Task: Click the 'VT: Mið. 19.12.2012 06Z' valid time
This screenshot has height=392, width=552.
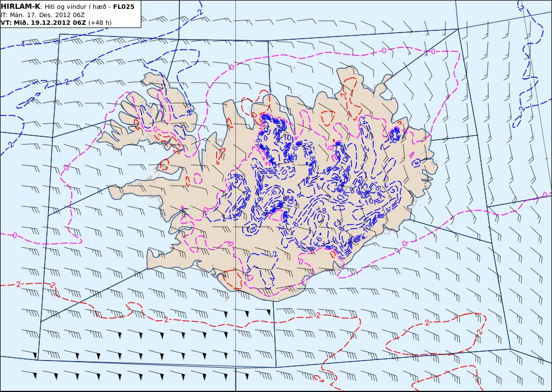Action: point(43,23)
